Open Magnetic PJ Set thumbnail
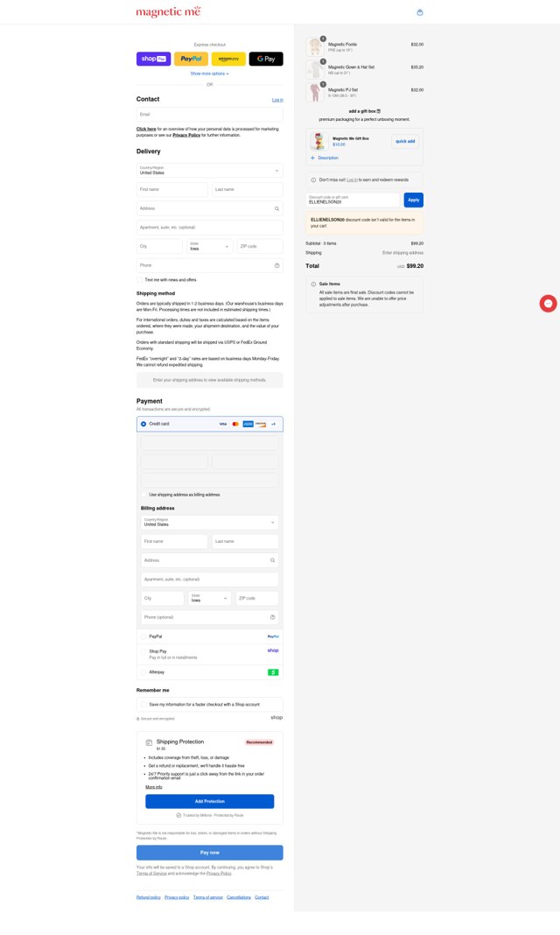 pyautogui.click(x=315, y=92)
